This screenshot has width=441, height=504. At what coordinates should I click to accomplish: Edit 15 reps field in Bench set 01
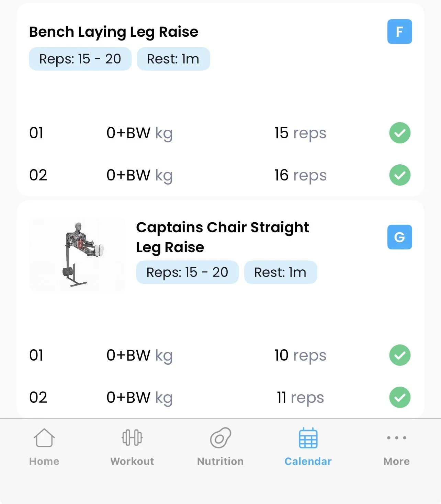pos(300,133)
